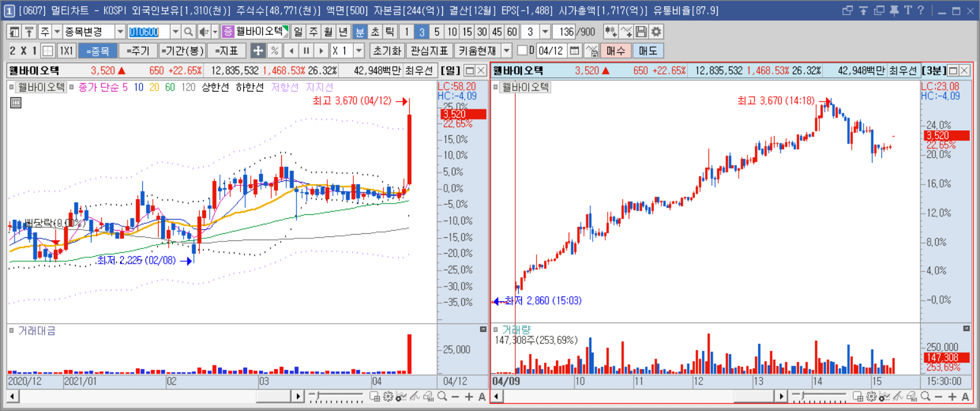The image size is (980, 411).
Task: Adjust the right chart zoom slider
Action: pos(802,396)
